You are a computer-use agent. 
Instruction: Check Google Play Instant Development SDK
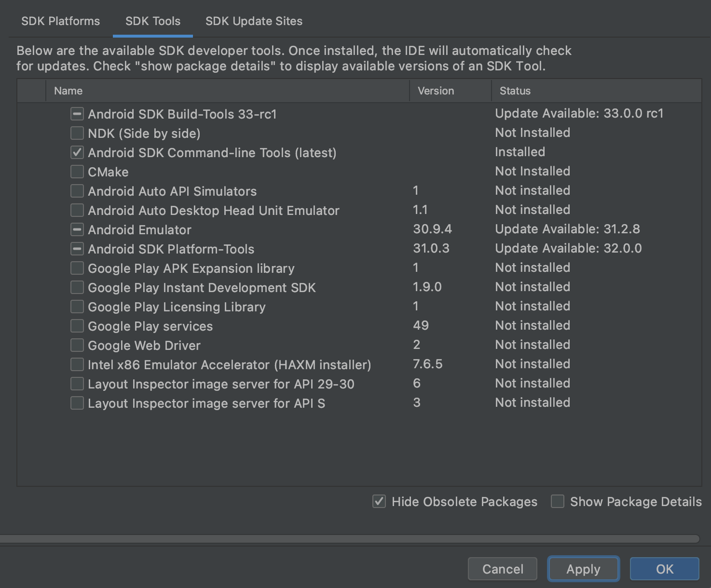tap(77, 288)
